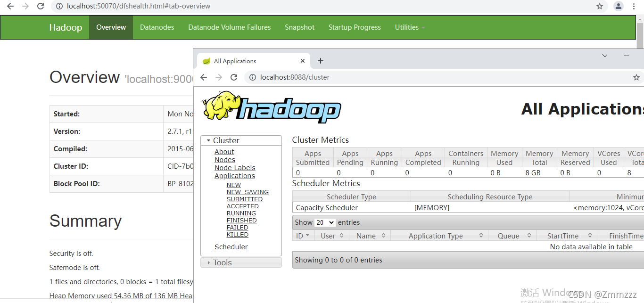Toggle sorting on the User column
The image size is (644, 303).
click(x=328, y=235)
